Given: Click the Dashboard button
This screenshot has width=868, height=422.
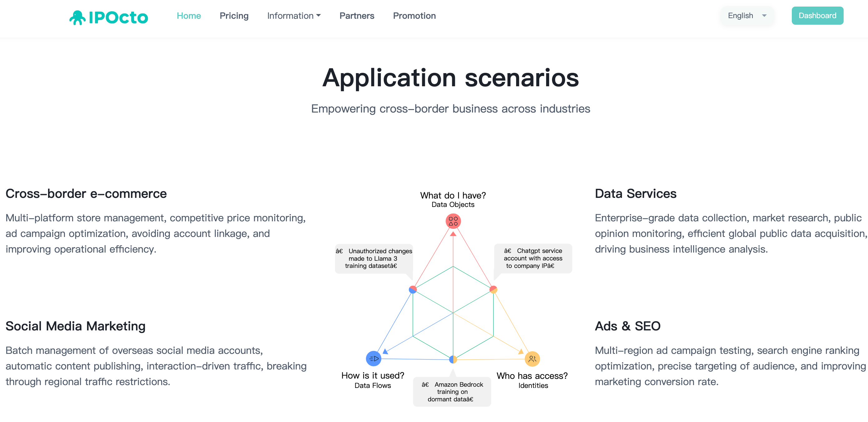Looking at the screenshot, I should pos(817,16).
